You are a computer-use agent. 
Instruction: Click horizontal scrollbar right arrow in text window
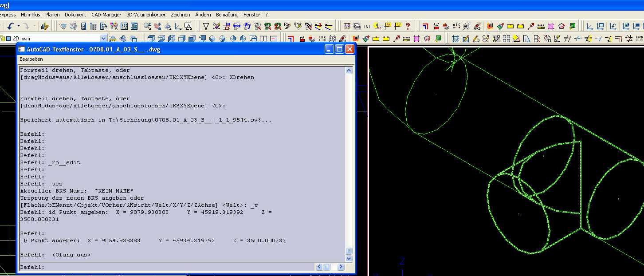coord(341,267)
